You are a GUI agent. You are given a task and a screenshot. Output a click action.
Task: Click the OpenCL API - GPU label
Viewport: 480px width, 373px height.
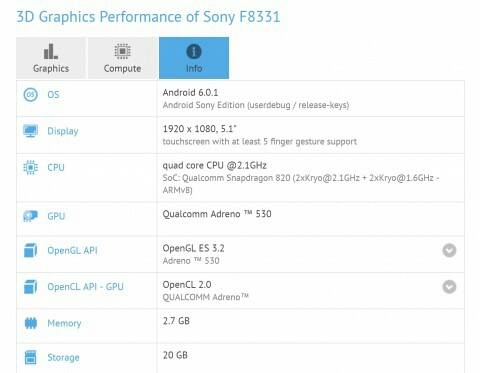[85, 287]
